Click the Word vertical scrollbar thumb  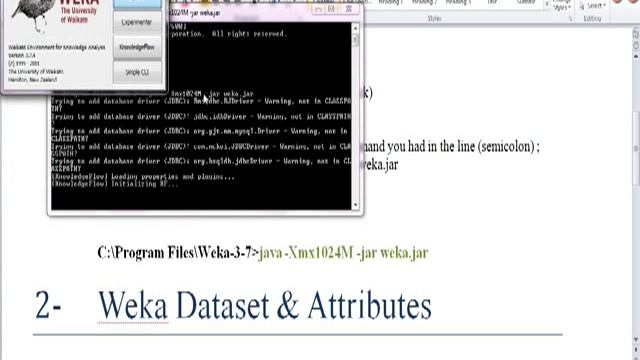coord(636,148)
